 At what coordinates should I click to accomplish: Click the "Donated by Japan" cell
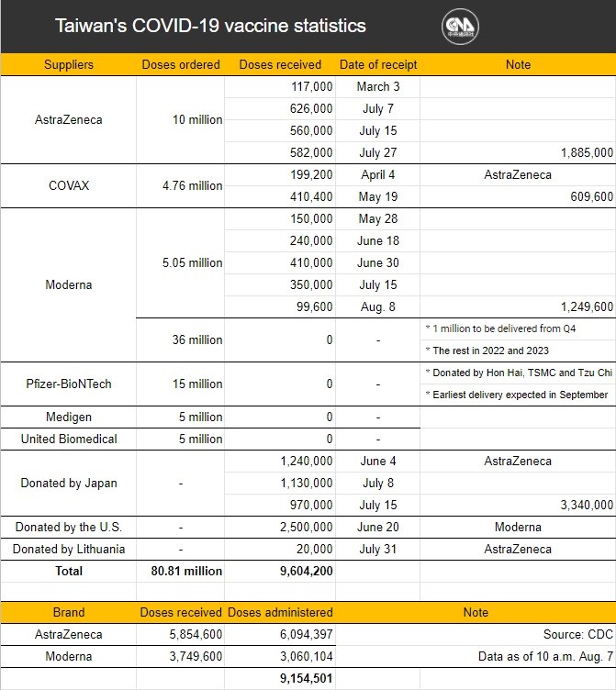(69, 484)
